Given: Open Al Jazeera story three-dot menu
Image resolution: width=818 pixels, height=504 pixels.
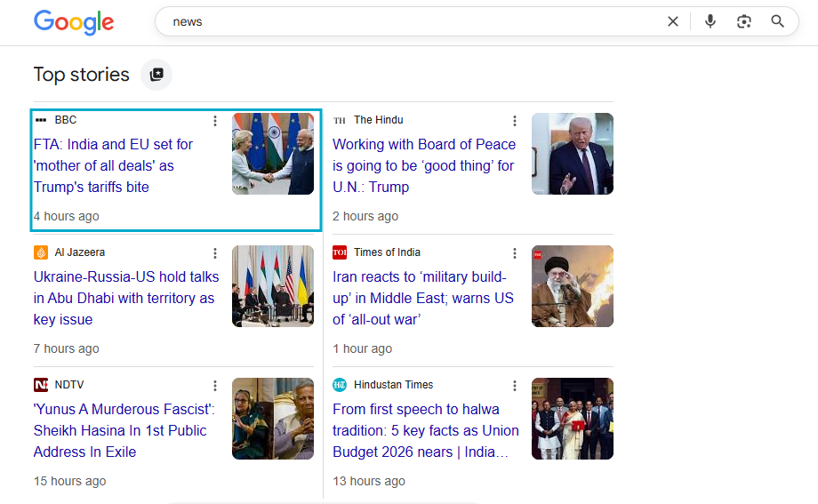Looking at the screenshot, I should pyautogui.click(x=215, y=253).
